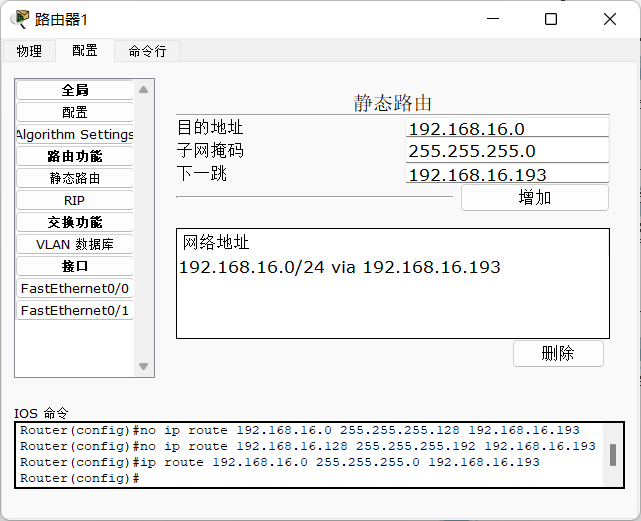Screen dimensions: 641x521
Task: Select the 交换功能 section header
Action: click(x=75, y=222)
